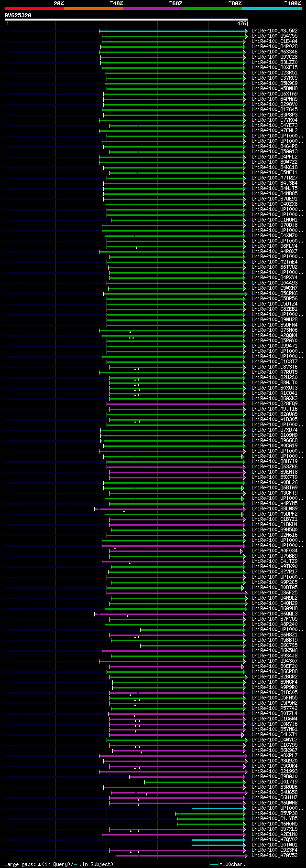Screen dimensions: 306x868
Task: Open hit UniRef100_B4R028
Action: click(274, 46)
